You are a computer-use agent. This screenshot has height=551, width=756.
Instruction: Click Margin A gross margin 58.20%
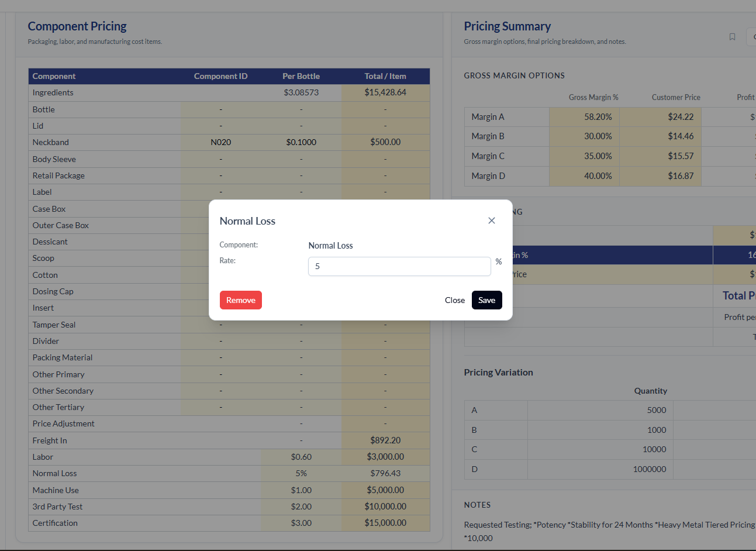(x=598, y=117)
